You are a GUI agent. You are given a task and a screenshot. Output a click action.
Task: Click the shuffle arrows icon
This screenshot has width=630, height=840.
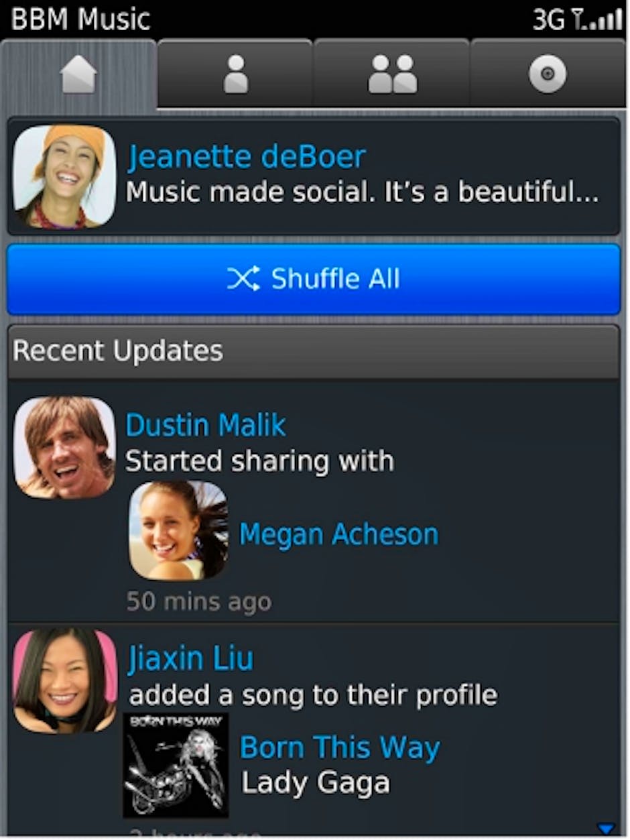coord(243,279)
